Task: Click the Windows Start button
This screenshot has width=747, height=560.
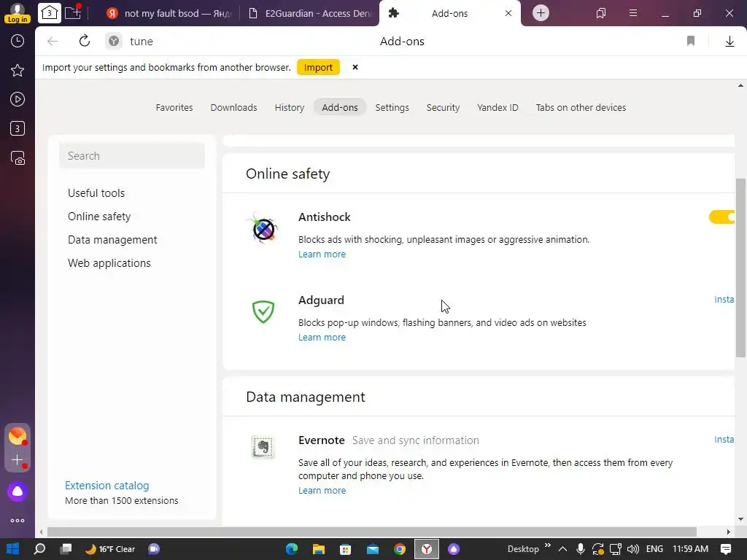Action: pos(13,549)
